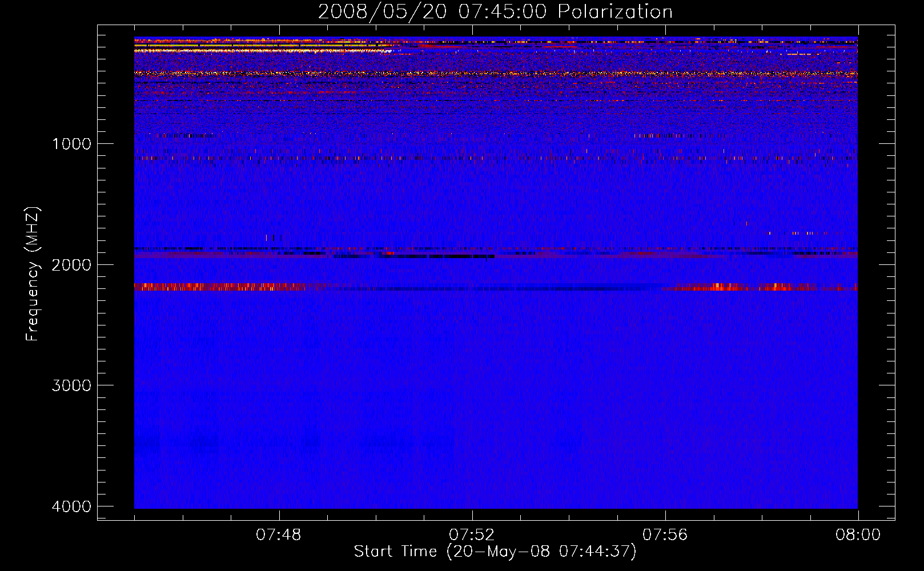Click the plot title '2008/05/20 07:45:00 Polarization'
This screenshot has height=571, width=924.
tap(495, 12)
